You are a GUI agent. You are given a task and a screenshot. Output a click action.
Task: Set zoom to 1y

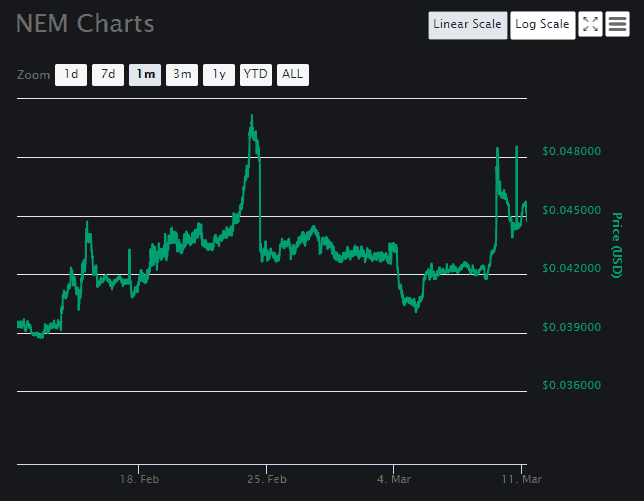click(219, 75)
